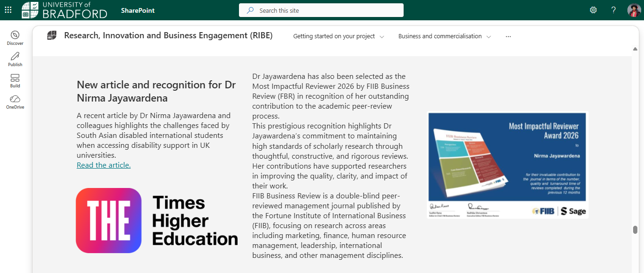Image resolution: width=644 pixels, height=273 pixels.
Task: Click the University of Bradford logo
Action: point(64,10)
